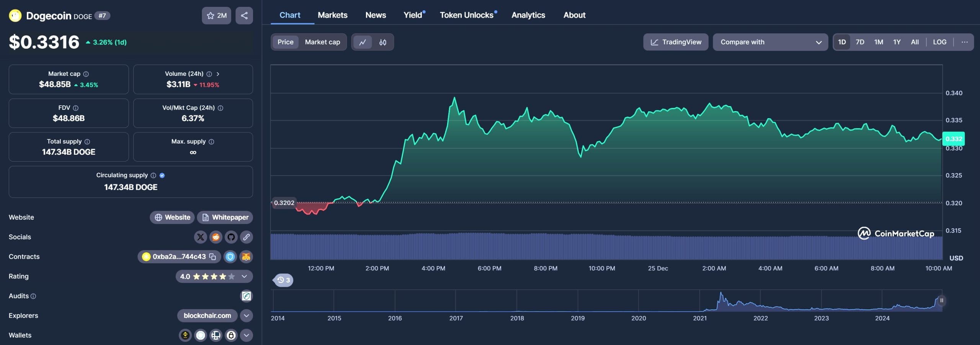Open the Whitepaper link button

(225, 217)
